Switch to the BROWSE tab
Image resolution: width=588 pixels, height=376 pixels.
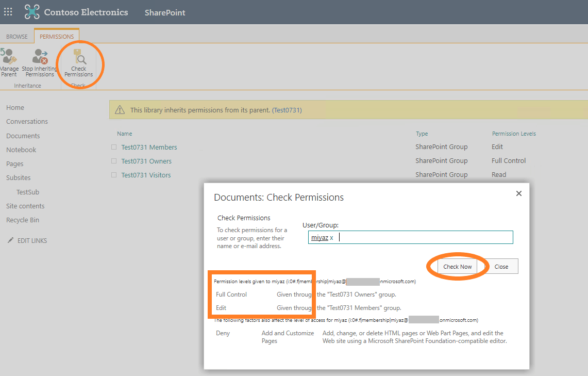[17, 37]
